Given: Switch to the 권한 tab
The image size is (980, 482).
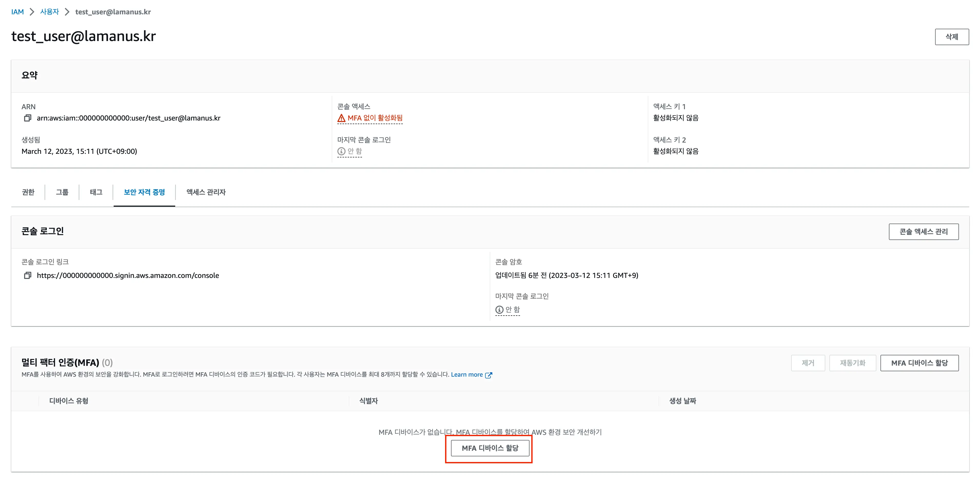Looking at the screenshot, I should [28, 192].
